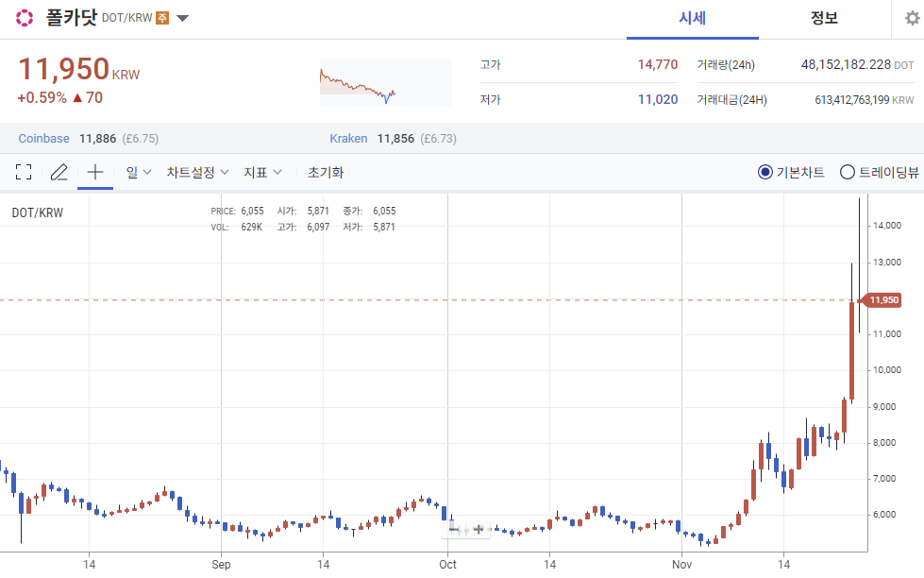Click the zoom-out minus chart control
The image size is (924, 578).
454,530
